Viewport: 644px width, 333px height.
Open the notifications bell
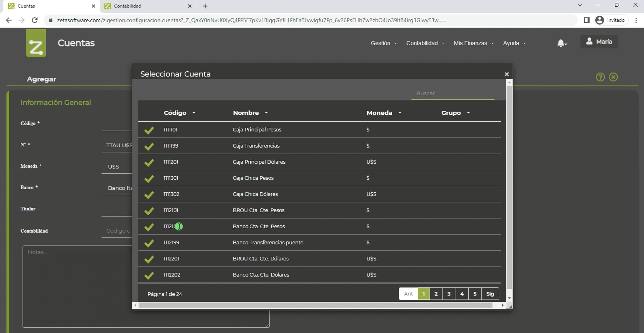point(561,43)
